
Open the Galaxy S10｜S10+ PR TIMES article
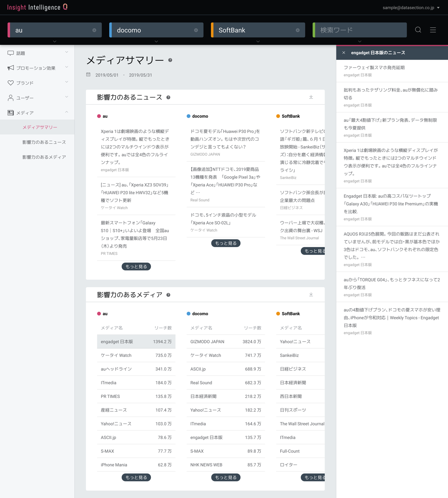136,238
